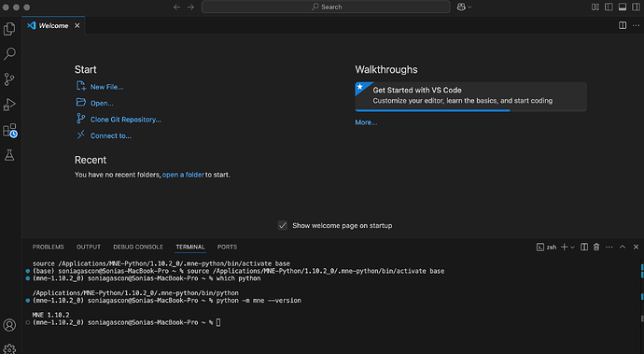
Task: Go back with the left arrow
Action: 177,7
